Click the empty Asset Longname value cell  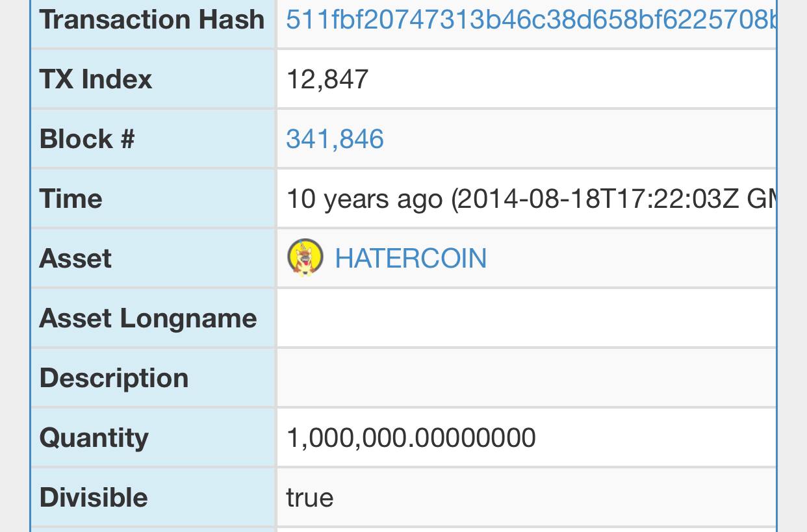tap(527, 318)
